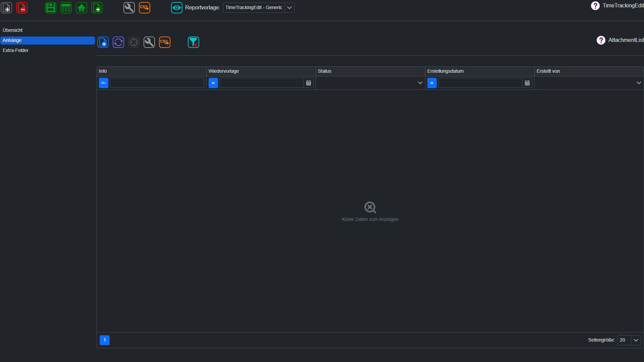Click the green home icon
The height and width of the screenshot is (362, 644).
click(x=82, y=8)
